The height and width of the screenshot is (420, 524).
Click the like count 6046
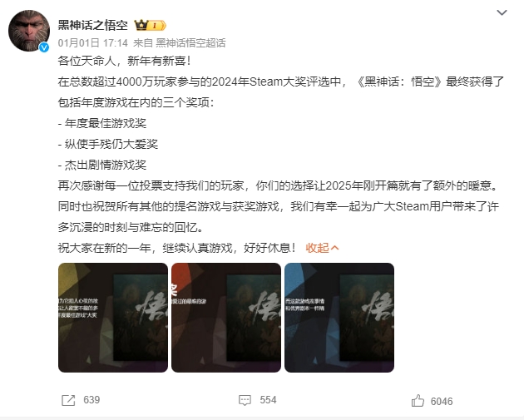[442, 402]
